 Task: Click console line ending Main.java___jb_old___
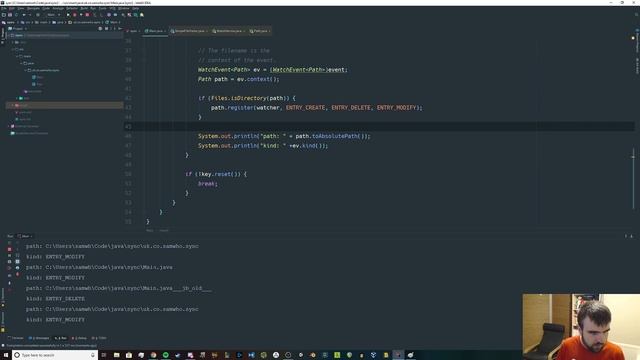coord(118,288)
